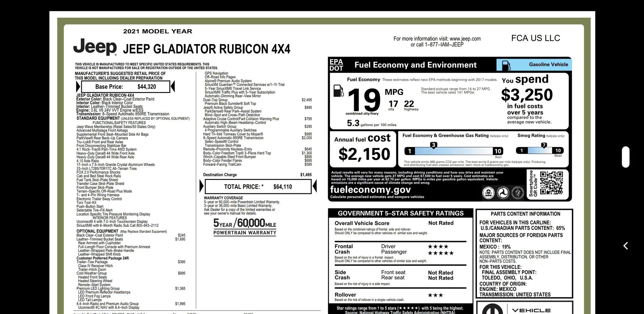Click the agency seal nearest the QR code
Screen dimensions: 644x314
517,193
